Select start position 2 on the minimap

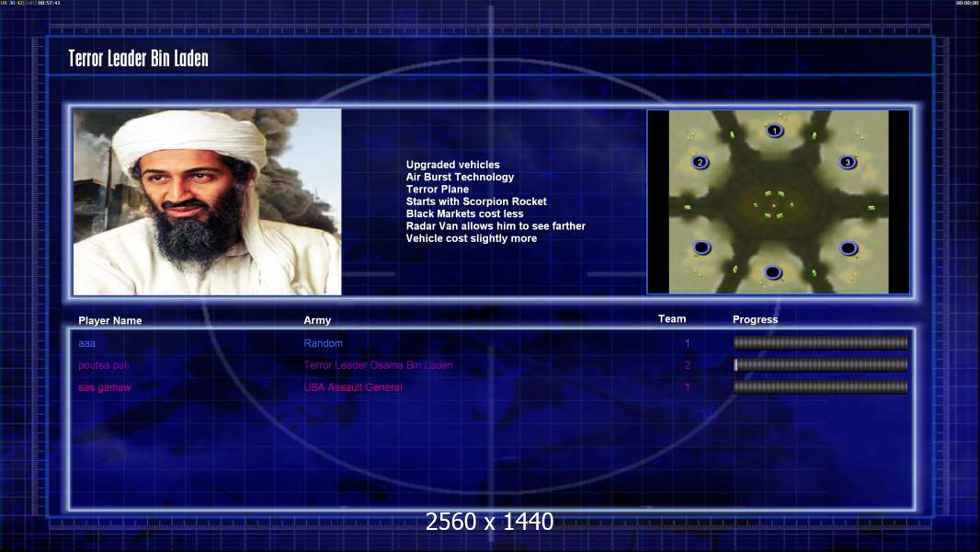click(x=700, y=162)
